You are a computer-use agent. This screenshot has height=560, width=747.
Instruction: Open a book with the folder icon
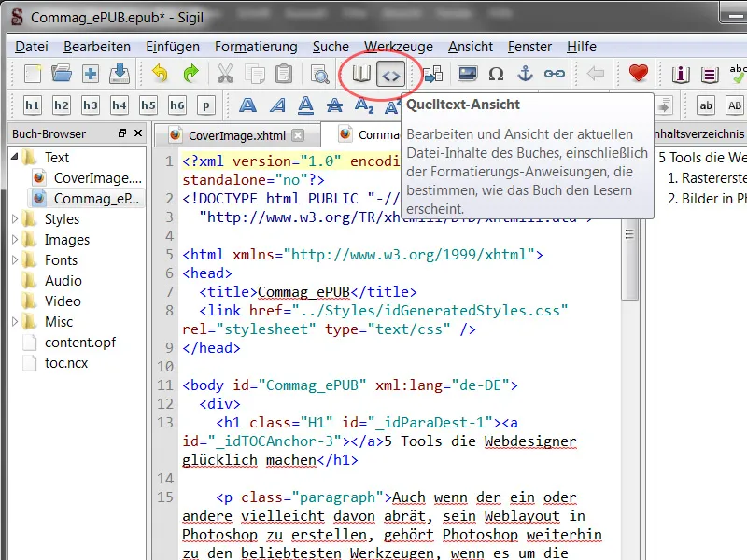62,74
